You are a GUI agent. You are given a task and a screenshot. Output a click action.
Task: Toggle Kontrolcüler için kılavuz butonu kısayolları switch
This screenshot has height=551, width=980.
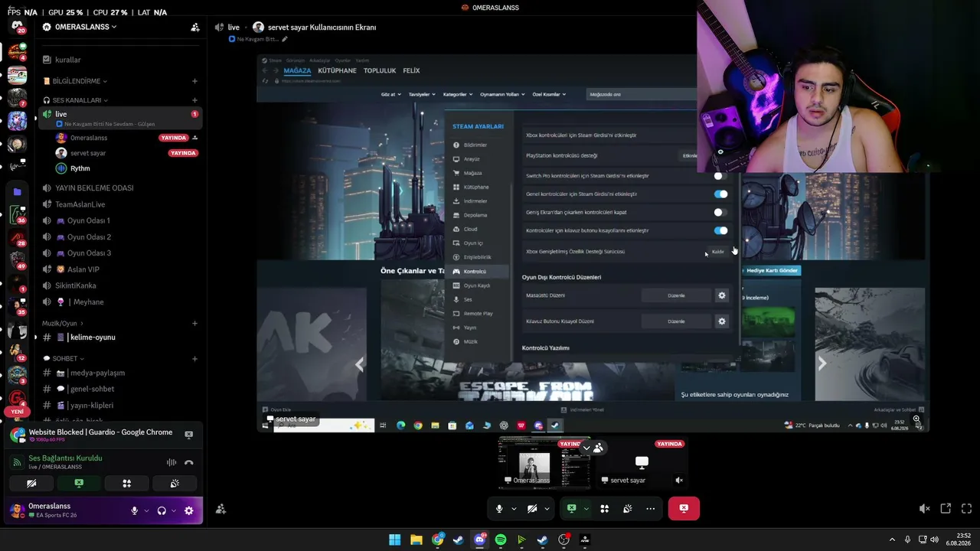720,230
